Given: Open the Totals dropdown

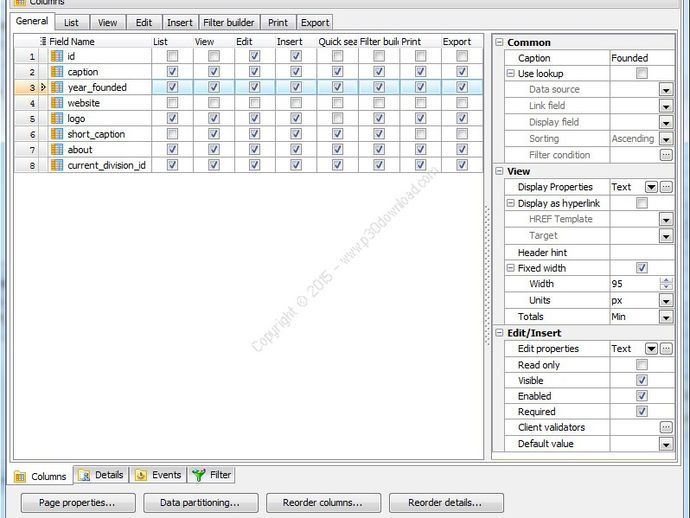Looking at the screenshot, I should point(666,317).
